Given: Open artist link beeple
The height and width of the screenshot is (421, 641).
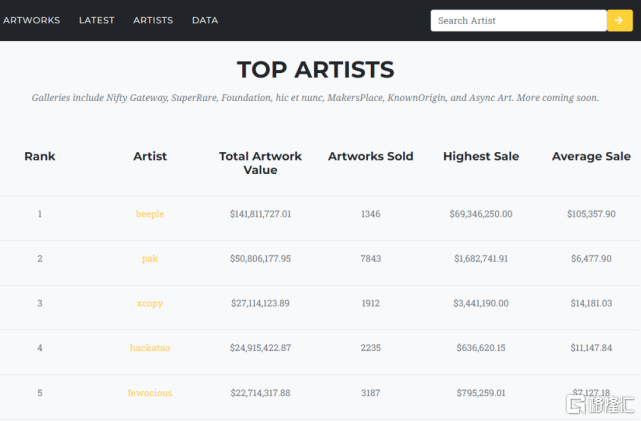Looking at the screenshot, I should (150, 214).
